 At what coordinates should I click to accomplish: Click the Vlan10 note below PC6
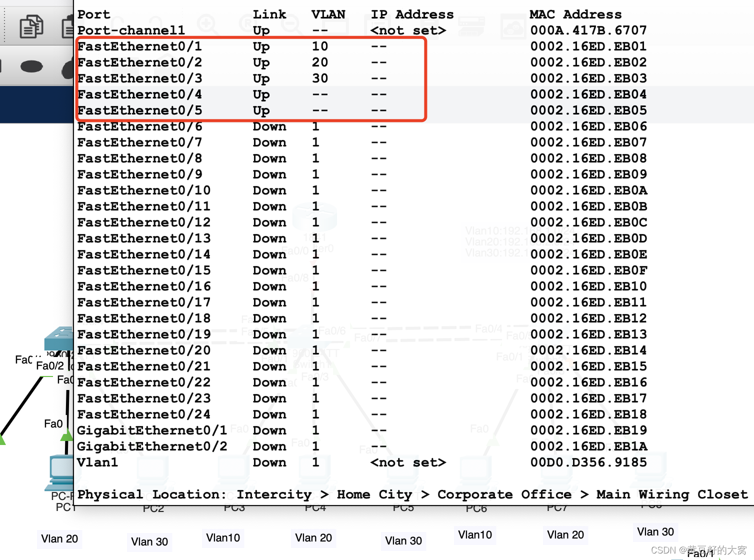(475, 534)
